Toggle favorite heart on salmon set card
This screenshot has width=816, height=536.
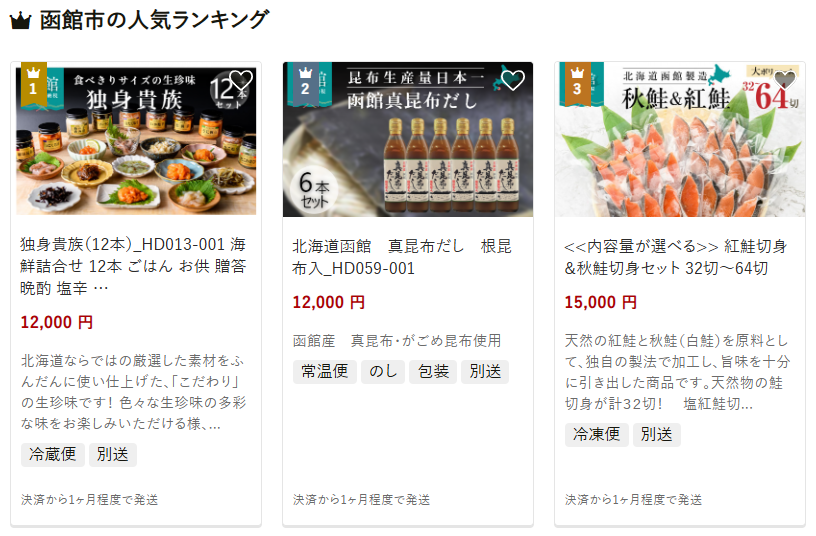[784, 80]
